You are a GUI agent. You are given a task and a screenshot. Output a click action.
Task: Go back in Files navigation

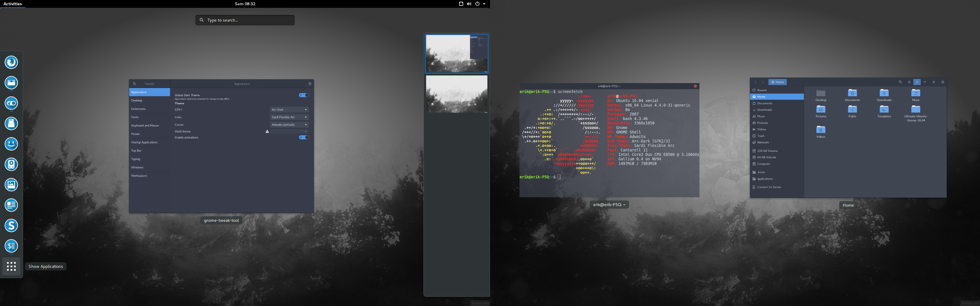(755, 82)
